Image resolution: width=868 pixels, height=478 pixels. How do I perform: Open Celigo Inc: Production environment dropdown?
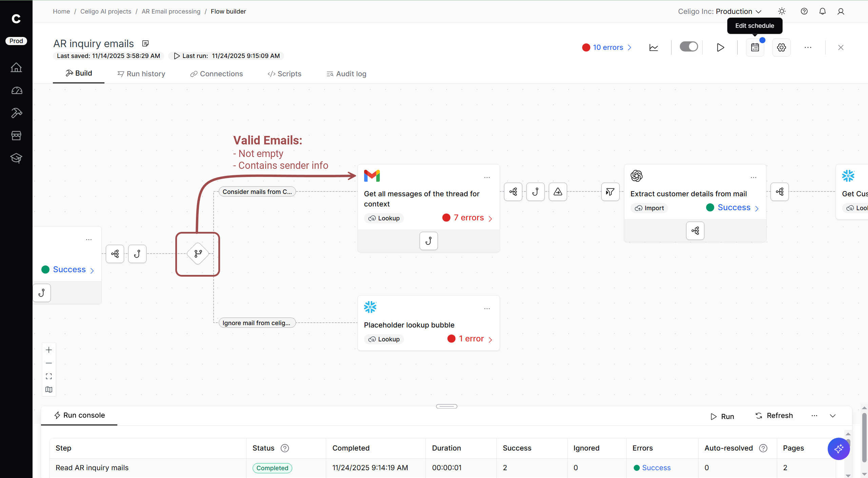(x=719, y=12)
